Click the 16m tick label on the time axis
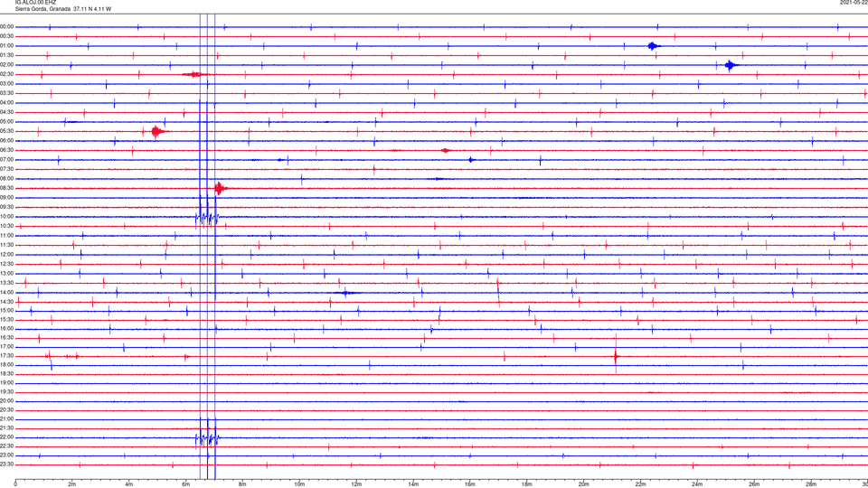Screen dimensions: 868x488 point(470,484)
